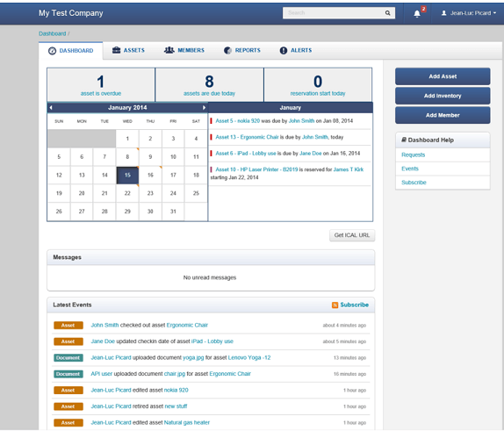This screenshot has height=431, width=504.
Task: Click Subscribe link in Latest Events header
Action: tap(354, 305)
